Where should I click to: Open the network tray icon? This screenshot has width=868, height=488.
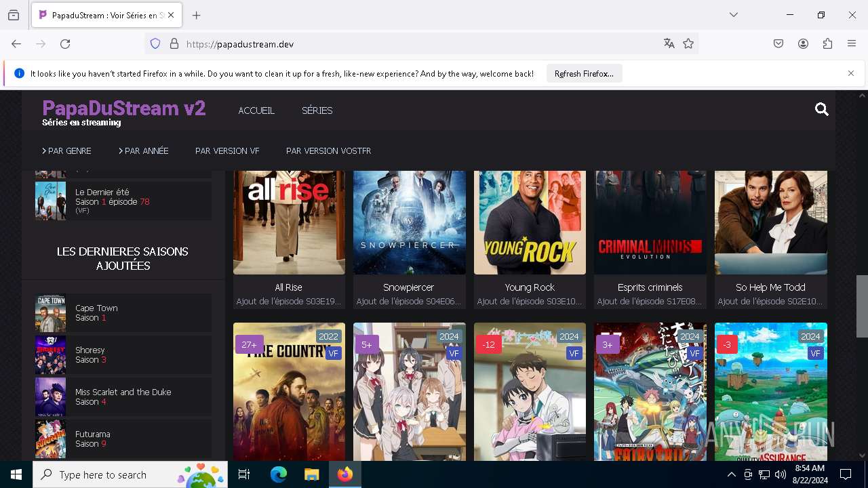click(764, 474)
